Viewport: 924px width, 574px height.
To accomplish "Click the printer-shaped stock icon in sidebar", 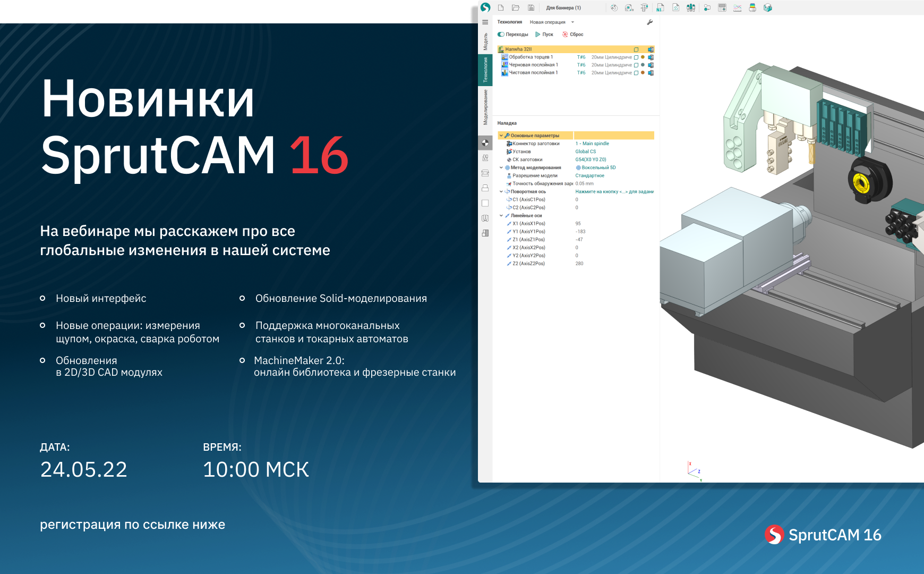I will click(x=485, y=188).
